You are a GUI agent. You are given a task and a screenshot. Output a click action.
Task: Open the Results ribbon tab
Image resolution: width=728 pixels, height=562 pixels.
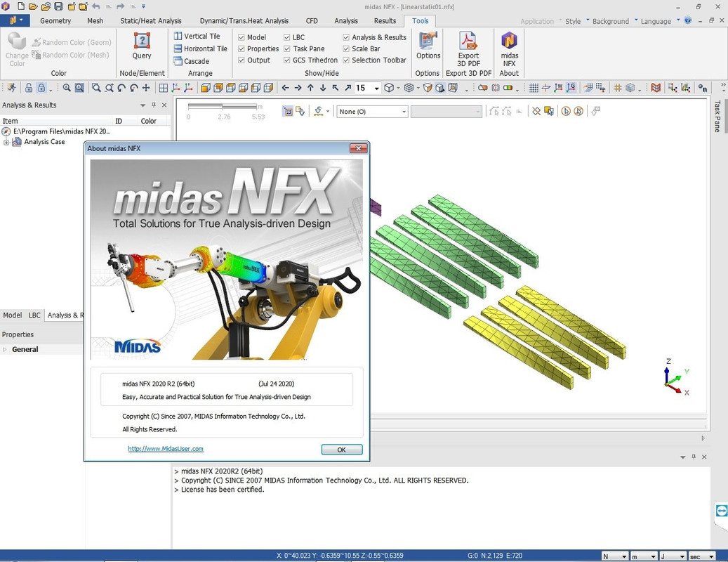point(385,21)
